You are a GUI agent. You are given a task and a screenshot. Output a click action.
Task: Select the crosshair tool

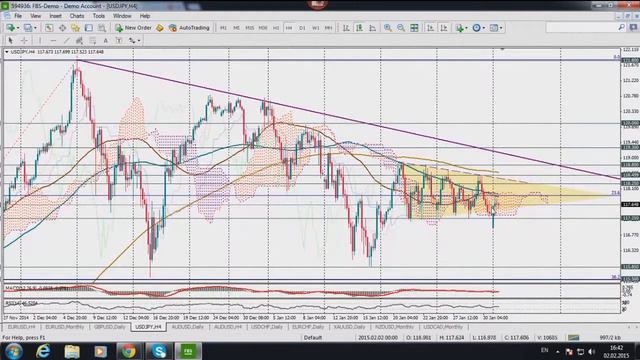(24, 40)
